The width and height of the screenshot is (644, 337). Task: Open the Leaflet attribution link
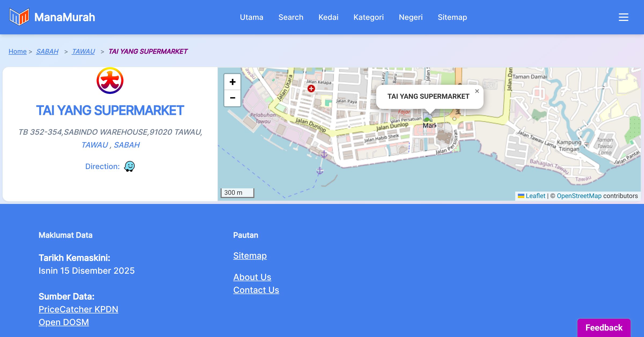[x=535, y=196]
